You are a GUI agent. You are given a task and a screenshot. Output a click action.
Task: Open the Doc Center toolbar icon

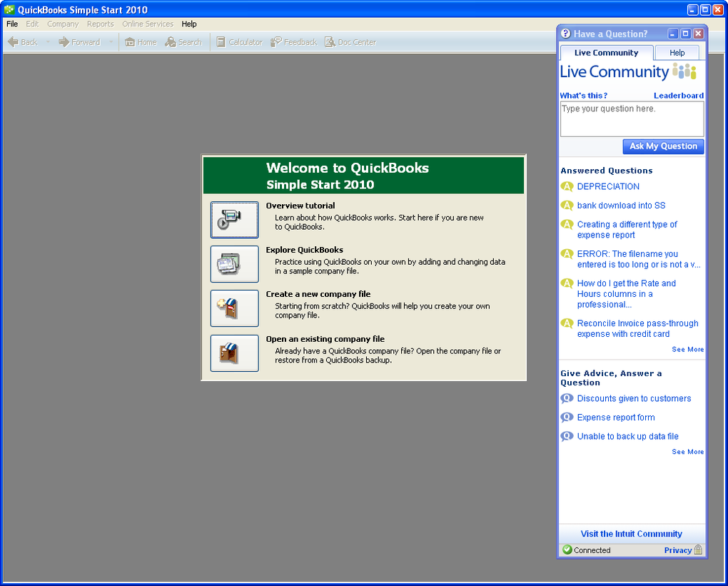point(330,42)
